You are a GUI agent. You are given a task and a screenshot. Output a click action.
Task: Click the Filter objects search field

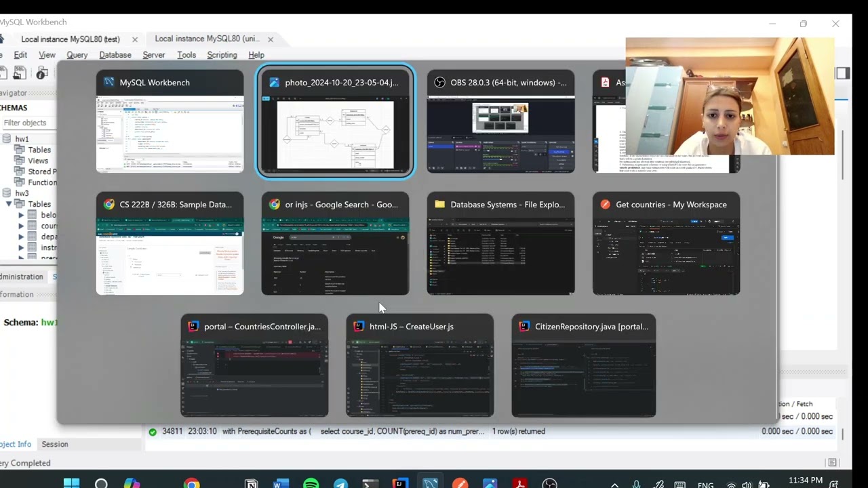point(28,123)
